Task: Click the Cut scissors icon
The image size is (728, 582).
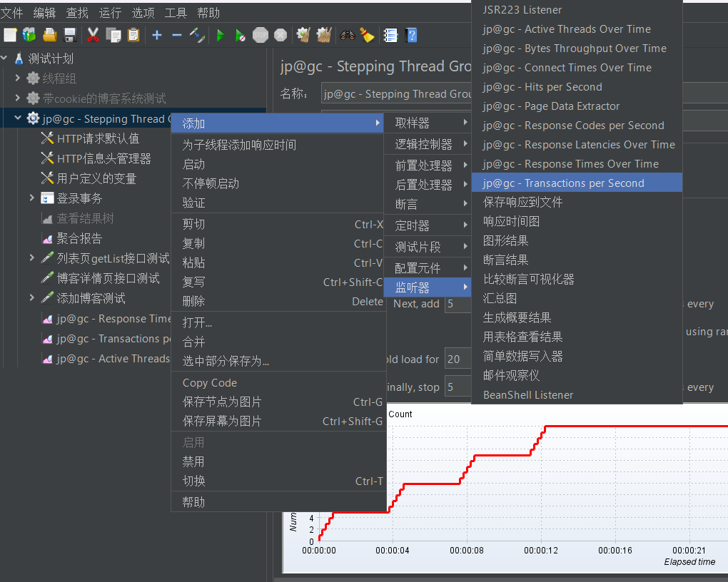Action: pos(93,35)
